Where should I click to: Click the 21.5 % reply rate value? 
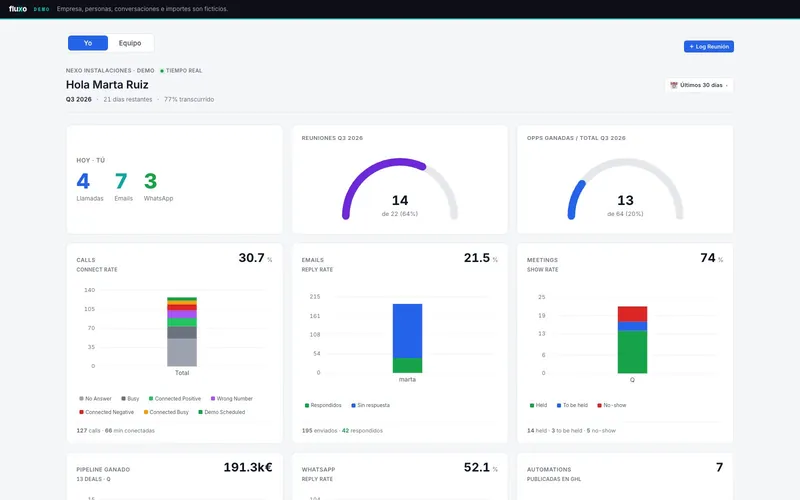click(481, 258)
